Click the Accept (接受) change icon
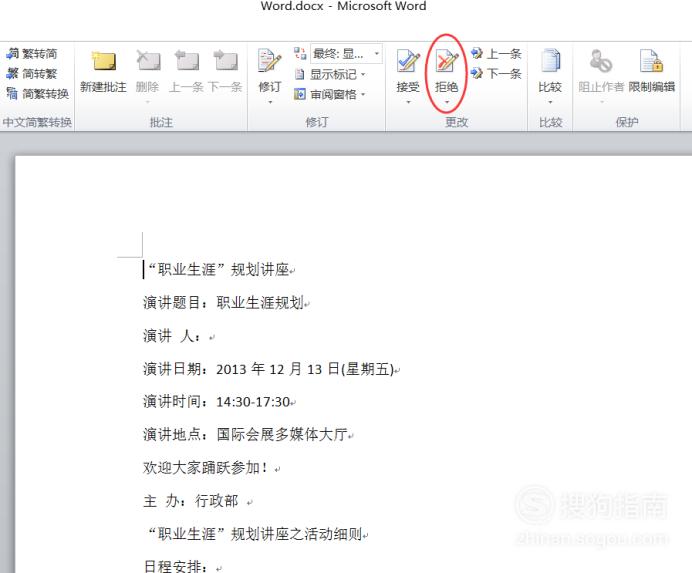 point(408,61)
